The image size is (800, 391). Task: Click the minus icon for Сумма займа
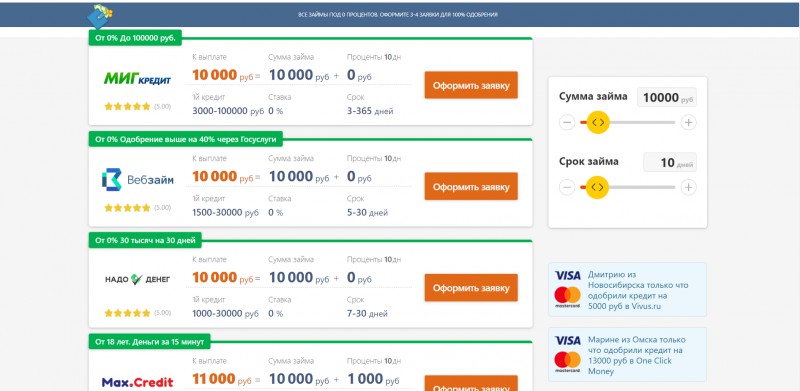coord(567,123)
